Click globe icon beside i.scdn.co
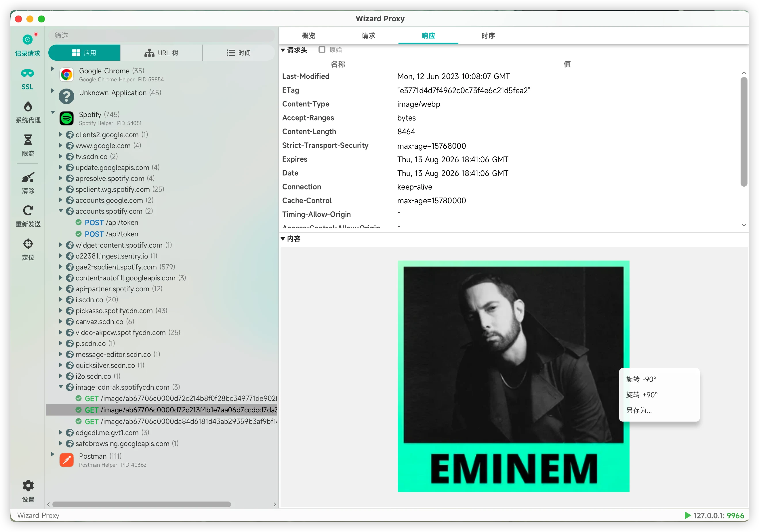 point(70,300)
